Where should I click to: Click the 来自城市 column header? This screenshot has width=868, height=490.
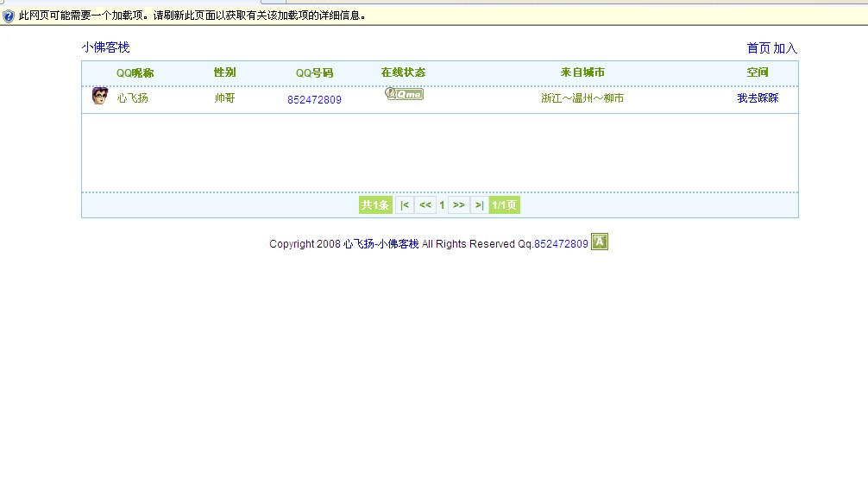click(x=582, y=72)
